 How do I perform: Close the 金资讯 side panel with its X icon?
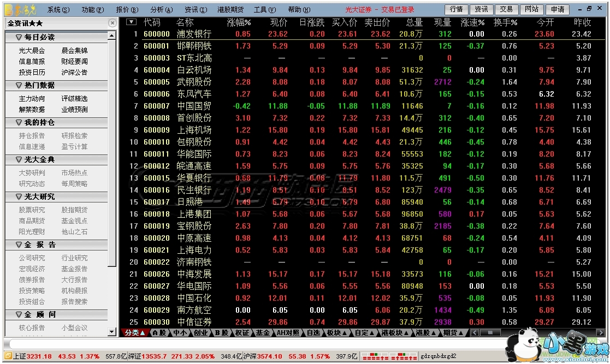pyautogui.click(x=112, y=23)
